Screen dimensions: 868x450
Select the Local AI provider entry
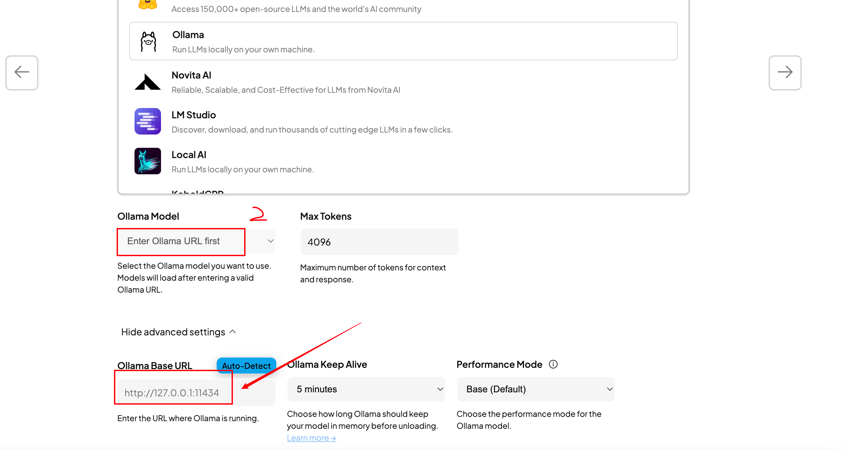(x=243, y=161)
